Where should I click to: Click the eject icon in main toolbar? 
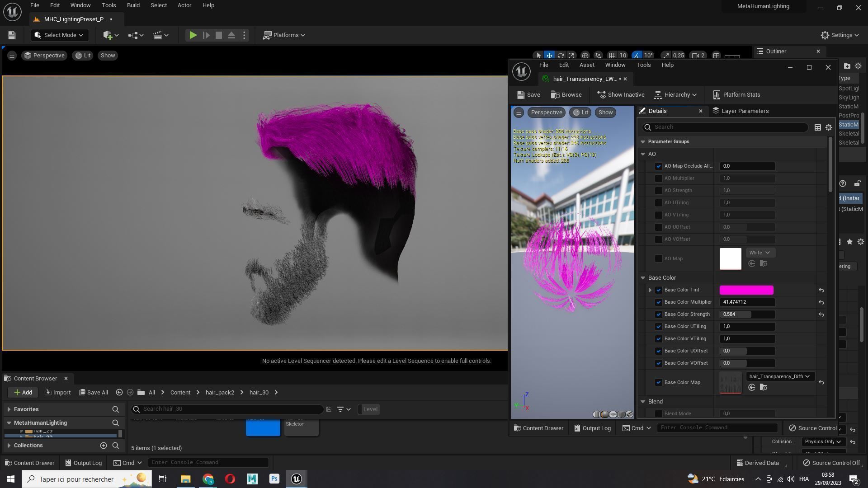pyautogui.click(x=231, y=35)
